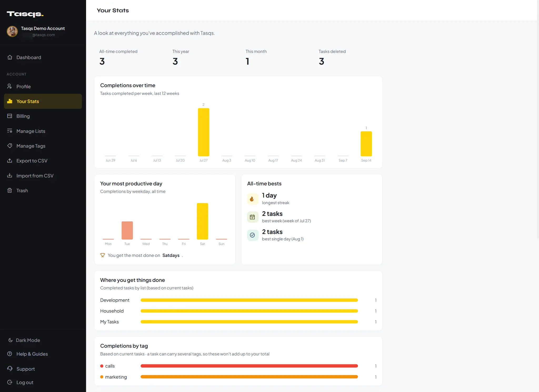Image resolution: width=539 pixels, height=392 pixels.
Task: Click the longest streak flame icon
Action: pyautogui.click(x=252, y=199)
